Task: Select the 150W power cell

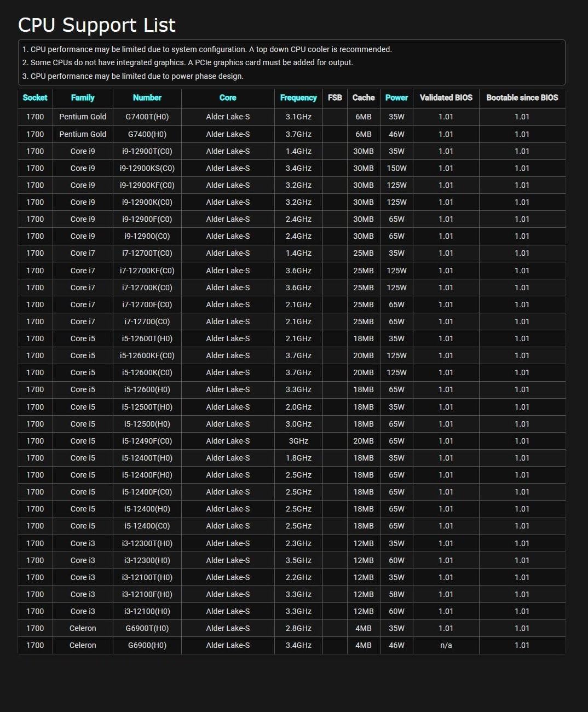Action: [396, 168]
